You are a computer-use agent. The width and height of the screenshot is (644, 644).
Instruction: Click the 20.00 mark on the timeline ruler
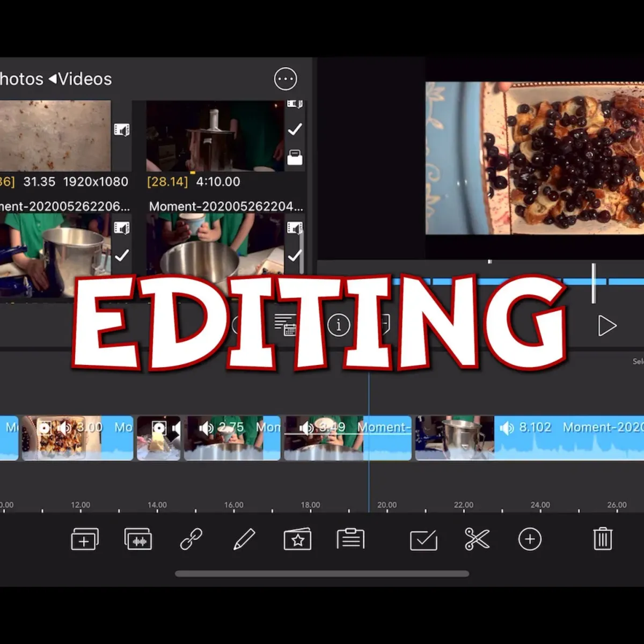click(387, 505)
